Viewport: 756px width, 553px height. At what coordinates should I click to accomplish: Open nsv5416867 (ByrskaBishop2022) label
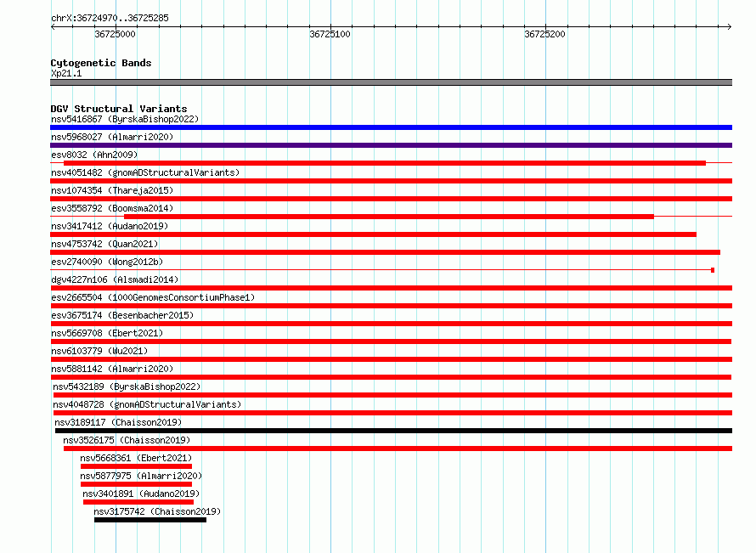pos(125,119)
